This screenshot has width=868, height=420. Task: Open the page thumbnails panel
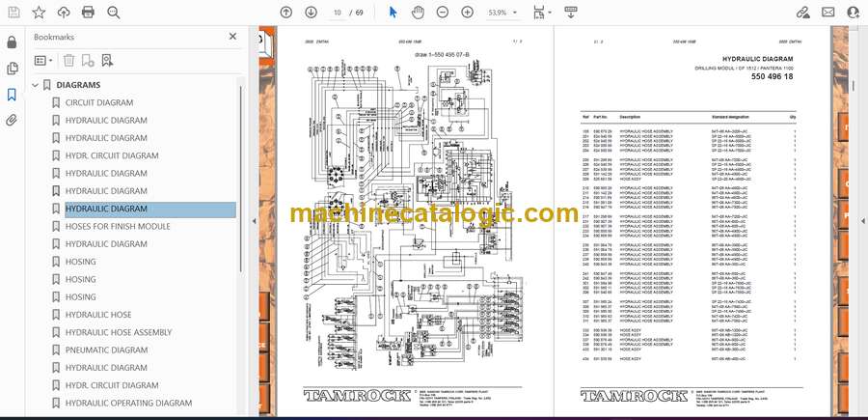pyautogui.click(x=12, y=69)
